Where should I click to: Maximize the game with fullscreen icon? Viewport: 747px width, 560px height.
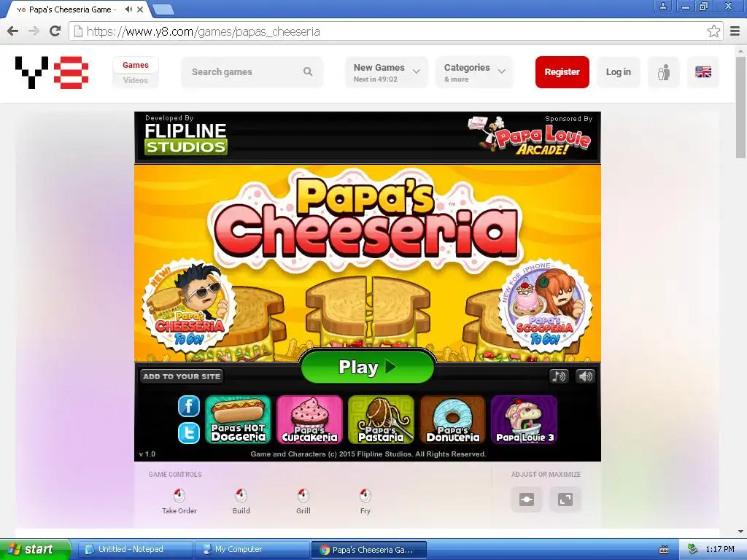[x=565, y=499]
